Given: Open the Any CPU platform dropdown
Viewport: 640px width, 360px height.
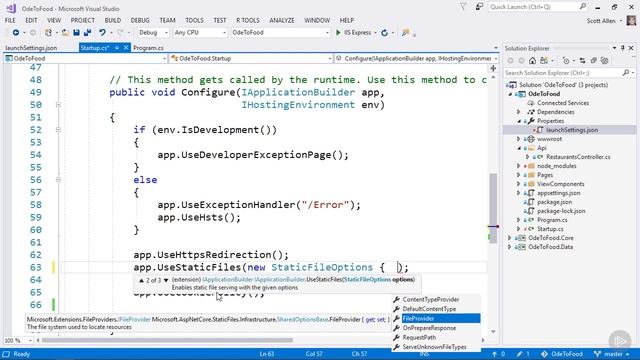Looking at the screenshot, I should (x=200, y=32).
